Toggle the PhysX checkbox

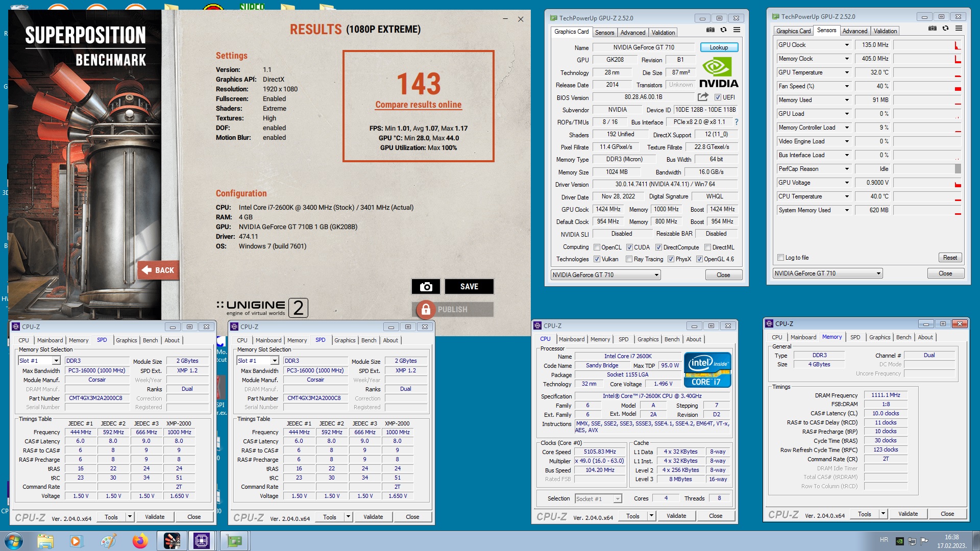(x=671, y=259)
